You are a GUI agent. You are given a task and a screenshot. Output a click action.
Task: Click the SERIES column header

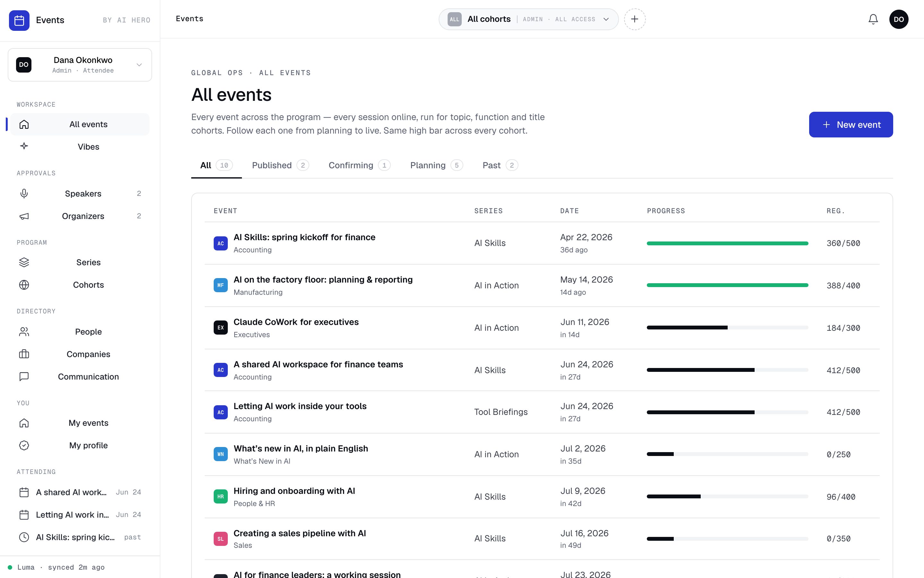point(488,211)
